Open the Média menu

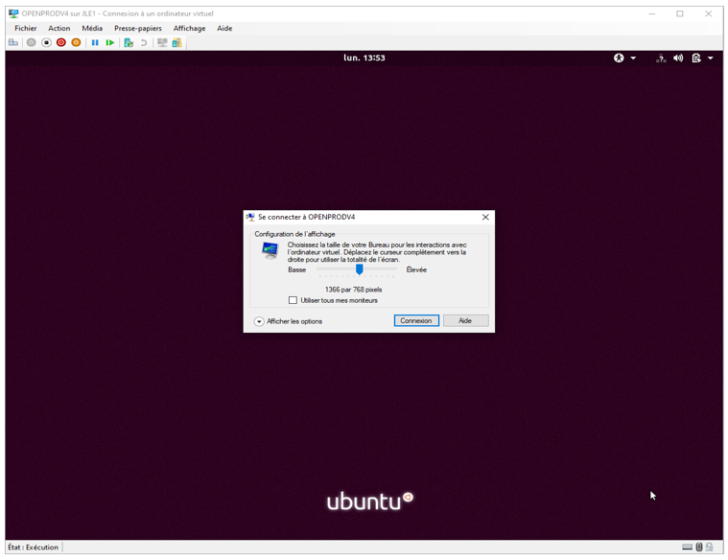click(x=92, y=29)
